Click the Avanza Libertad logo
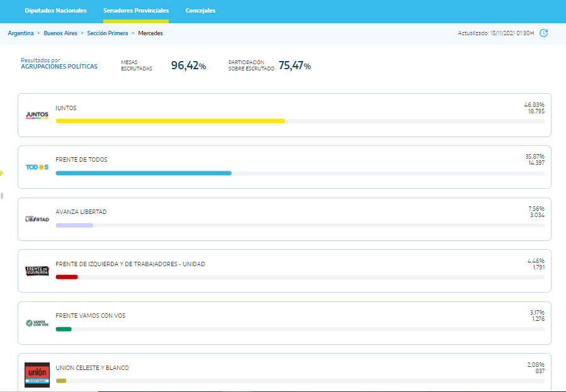 coord(37,219)
